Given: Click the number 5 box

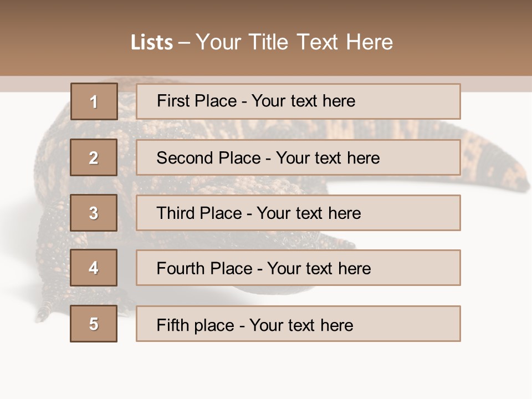Looking at the screenshot, I should [x=94, y=324].
